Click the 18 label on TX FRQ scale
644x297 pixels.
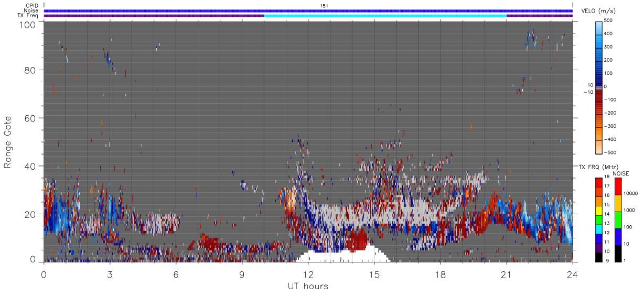[607, 178]
